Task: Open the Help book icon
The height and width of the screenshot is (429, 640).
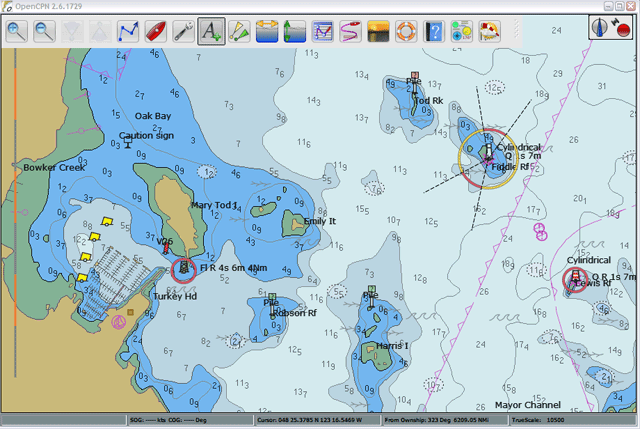Action: tap(433, 31)
